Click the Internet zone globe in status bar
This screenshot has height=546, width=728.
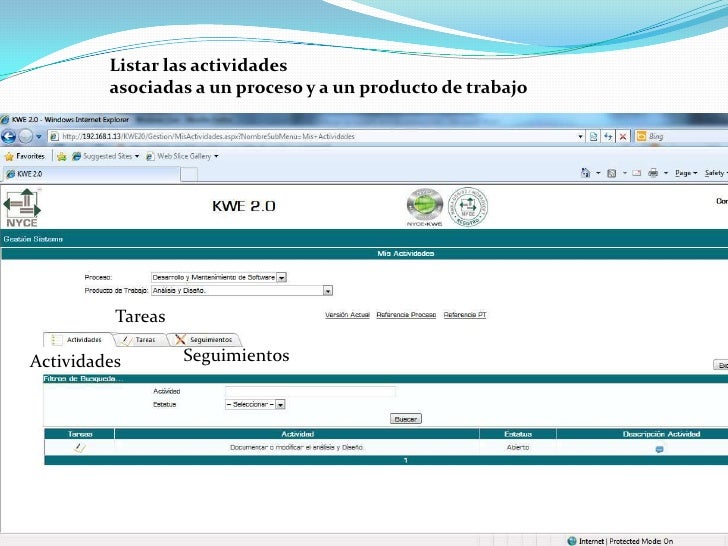(572, 541)
